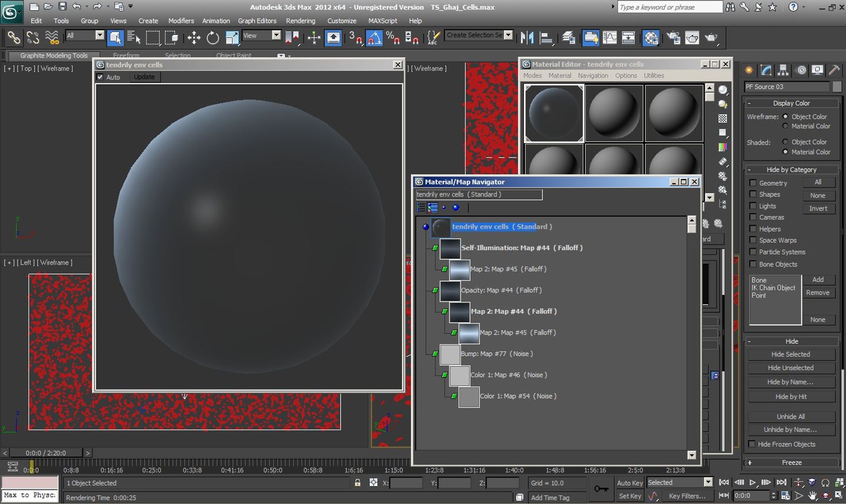Check the Geometry hide category box
Screen dimensions: 846x504
(753, 183)
